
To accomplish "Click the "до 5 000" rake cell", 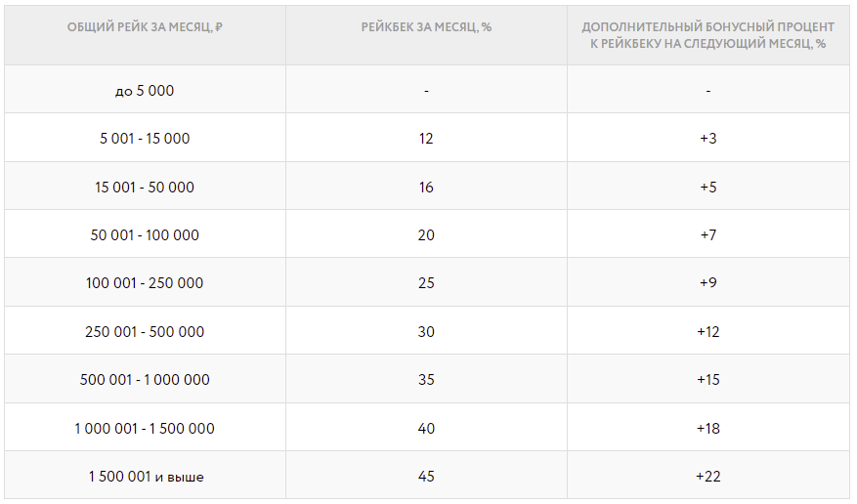I will point(145,91).
